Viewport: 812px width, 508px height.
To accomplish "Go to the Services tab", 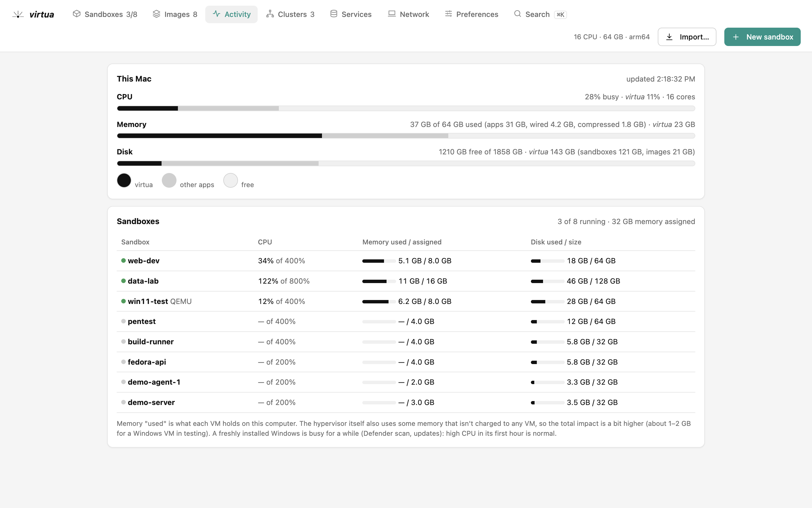I will [351, 14].
